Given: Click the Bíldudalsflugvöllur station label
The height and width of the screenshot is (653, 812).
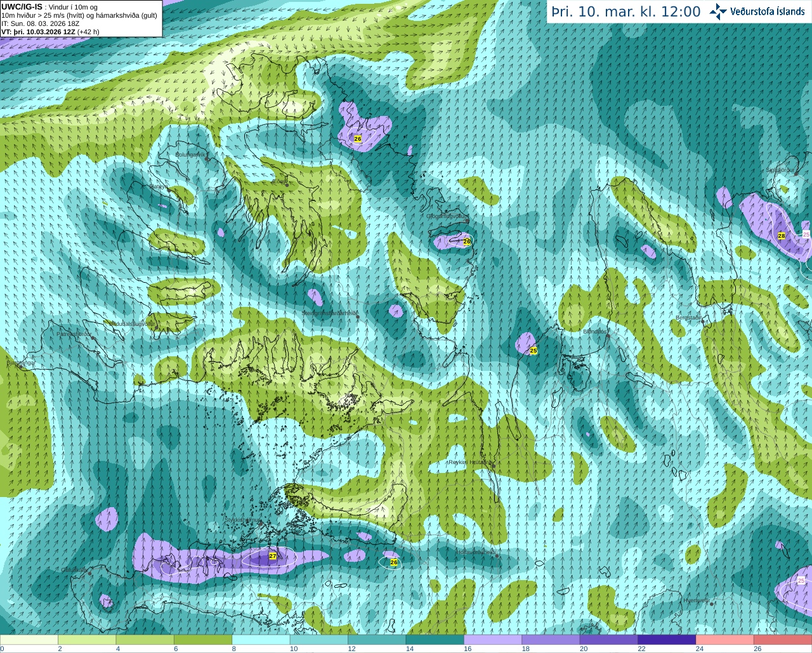Looking at the screenshot, I should [x=133, y=323].
